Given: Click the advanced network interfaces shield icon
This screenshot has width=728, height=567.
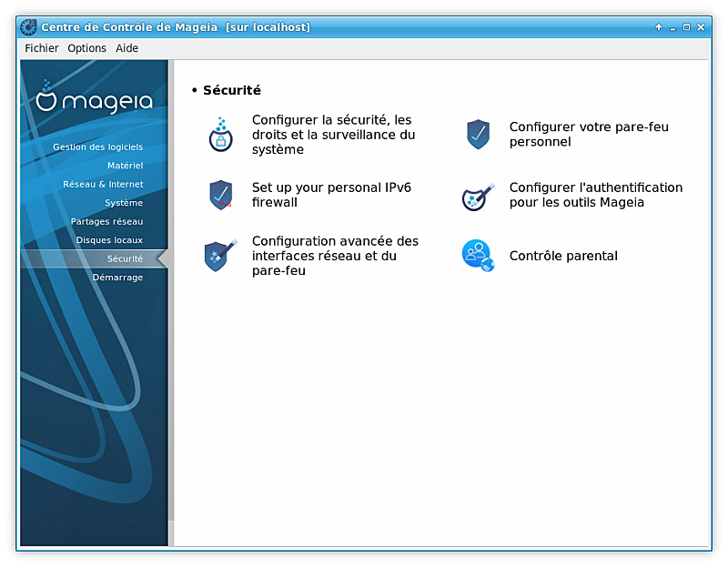Looking at the screenshot, I should click(221, 256).
